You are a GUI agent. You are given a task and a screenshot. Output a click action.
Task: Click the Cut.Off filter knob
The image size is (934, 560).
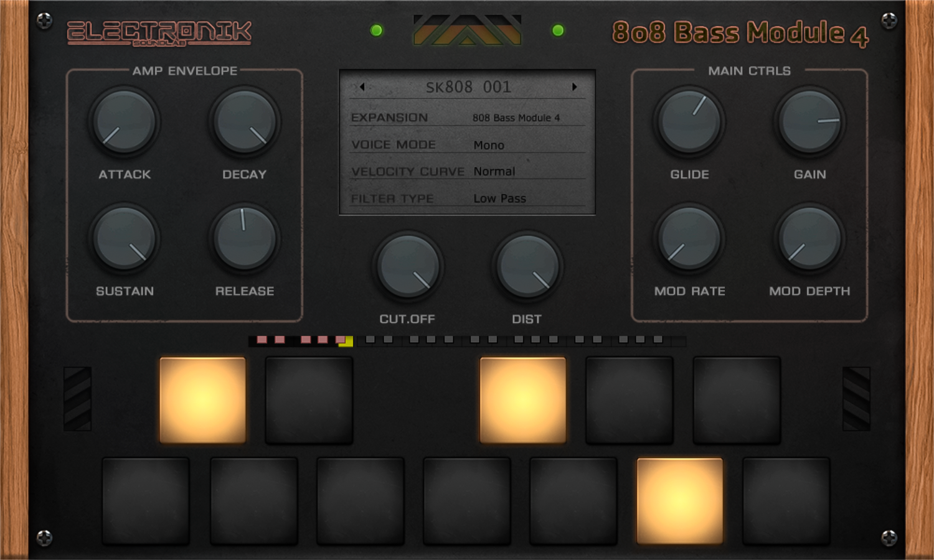(x=408, y=266)
